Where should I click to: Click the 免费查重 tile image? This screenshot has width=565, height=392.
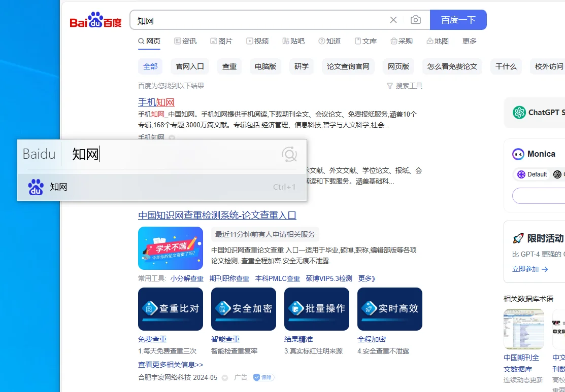click(x=171, y=309)
